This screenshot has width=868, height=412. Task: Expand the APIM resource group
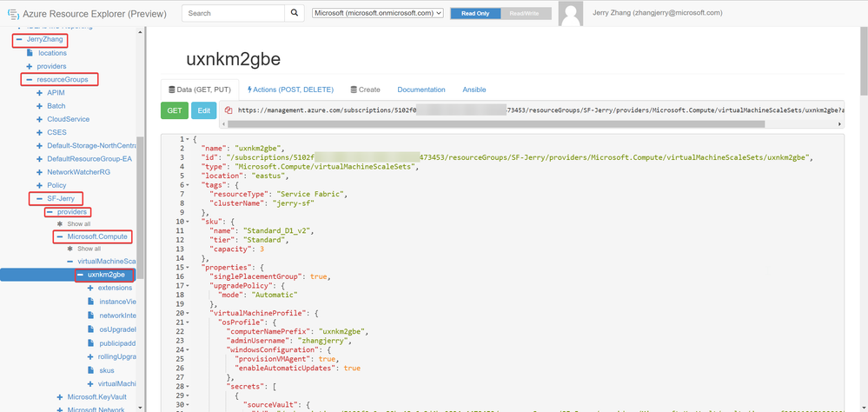pyautogui.click(x=39, y=93)
